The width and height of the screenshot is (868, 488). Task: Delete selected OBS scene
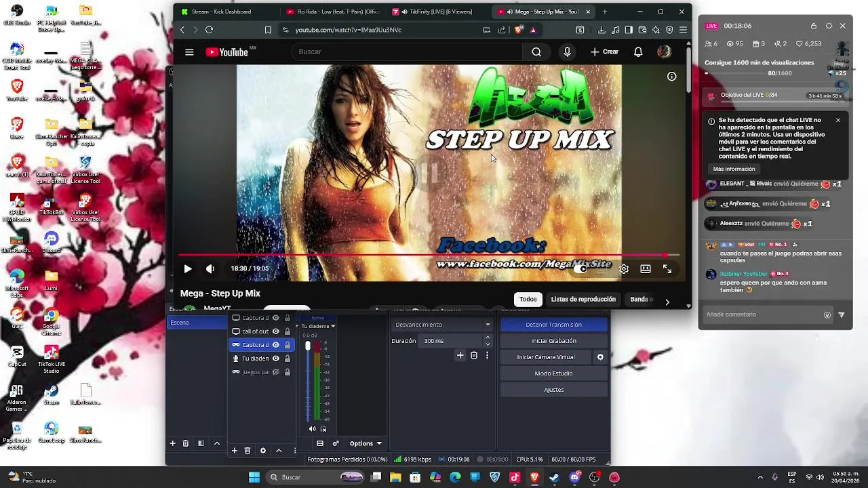[x=185, y=443]
